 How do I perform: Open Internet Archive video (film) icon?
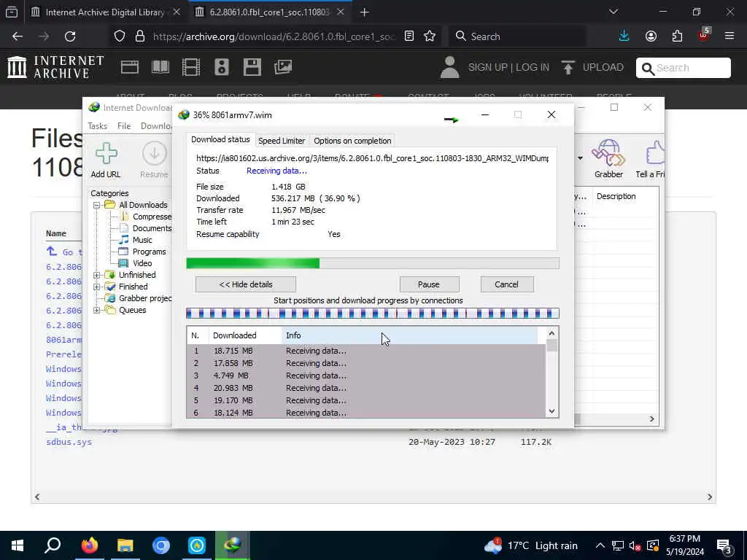coord(191,67)
